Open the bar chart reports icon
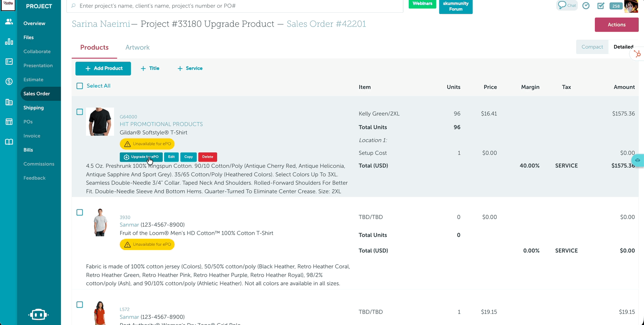644x325 pixels. click(x=9, y=42)
